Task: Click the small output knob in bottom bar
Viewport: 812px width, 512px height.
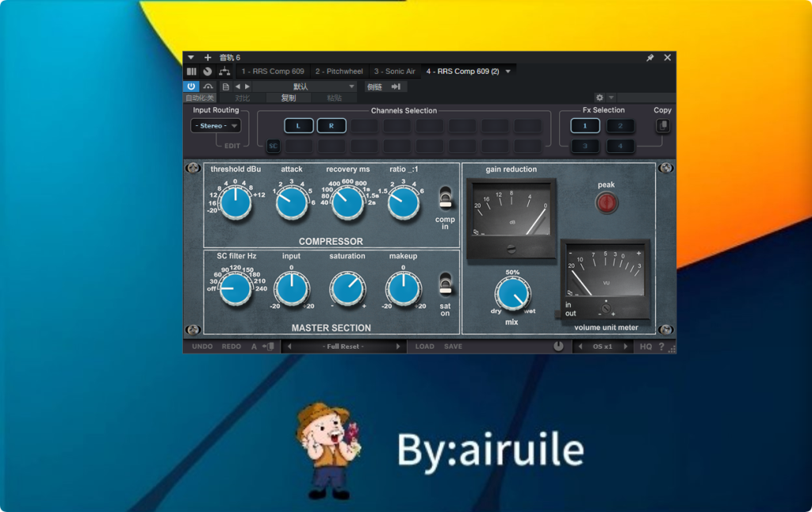Action: [558, 346]
